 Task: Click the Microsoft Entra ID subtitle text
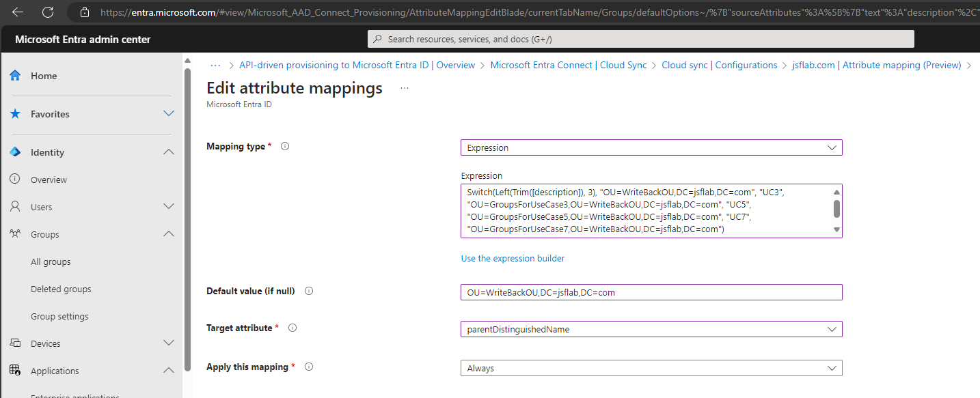coord(239,105)
